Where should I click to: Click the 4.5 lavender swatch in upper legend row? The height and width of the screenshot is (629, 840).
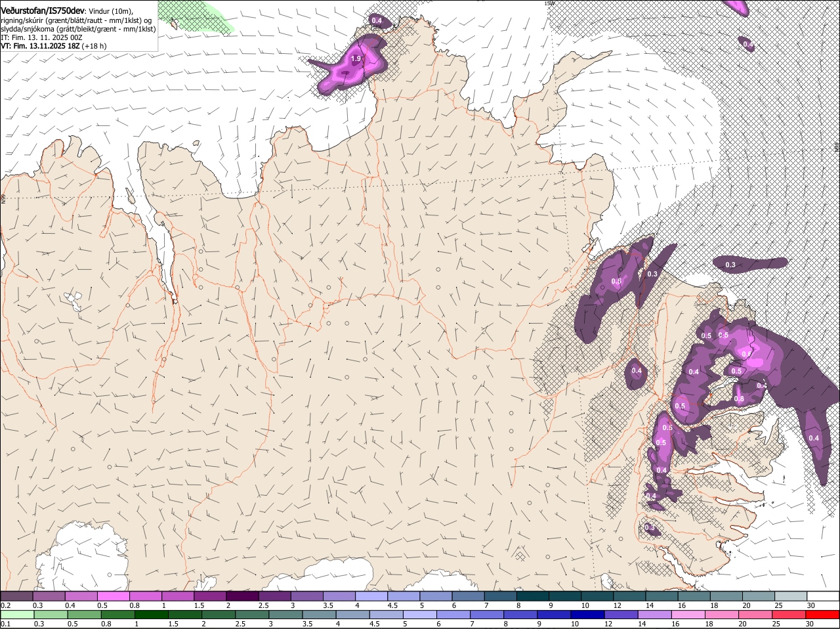point(404,596)
